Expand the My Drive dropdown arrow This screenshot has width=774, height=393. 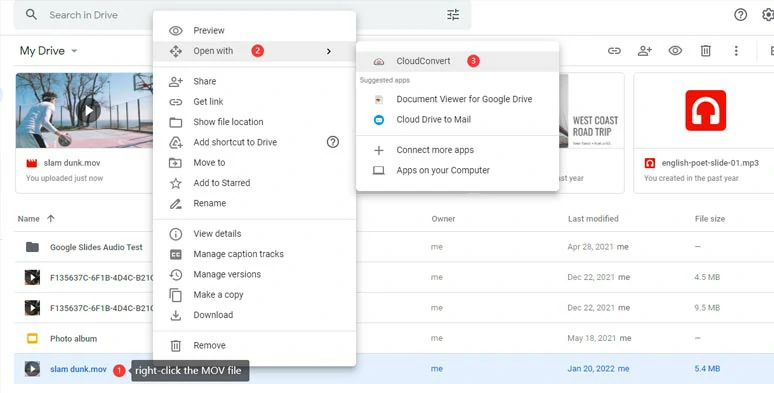click(x=74, y=51)
